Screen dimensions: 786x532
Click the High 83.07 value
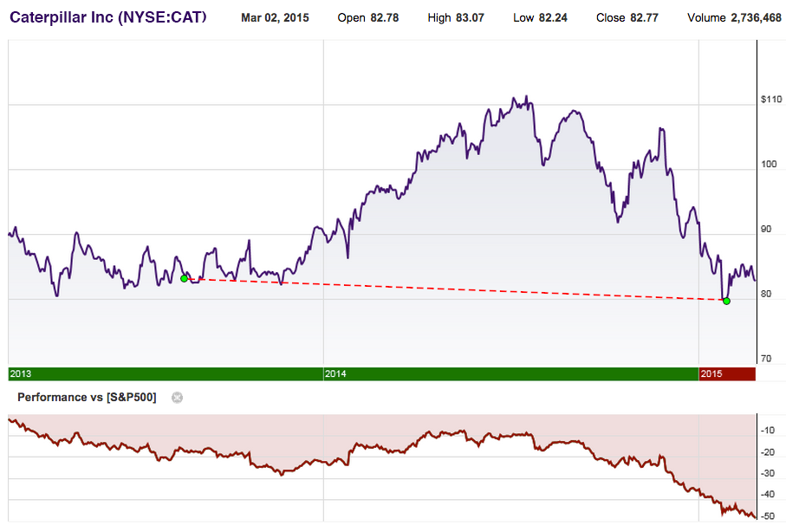(x=456, y=17)
